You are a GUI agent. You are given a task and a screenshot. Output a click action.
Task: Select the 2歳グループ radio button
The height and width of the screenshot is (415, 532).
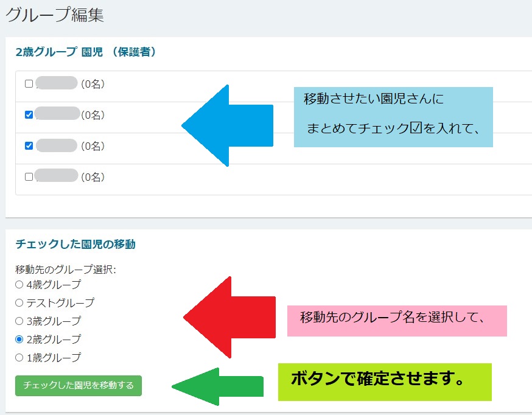(x=19, y=339)
